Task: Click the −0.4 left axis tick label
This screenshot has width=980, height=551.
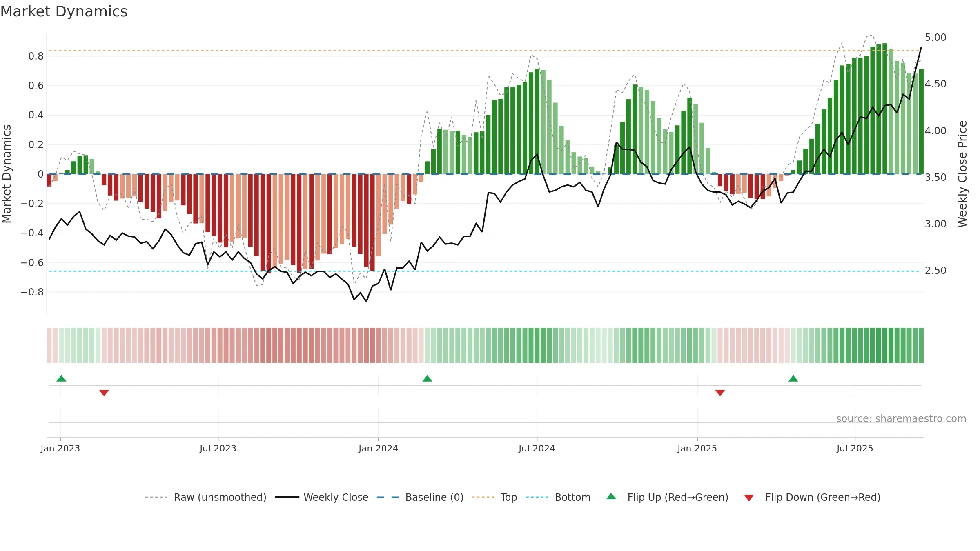Action: (32, 233)
